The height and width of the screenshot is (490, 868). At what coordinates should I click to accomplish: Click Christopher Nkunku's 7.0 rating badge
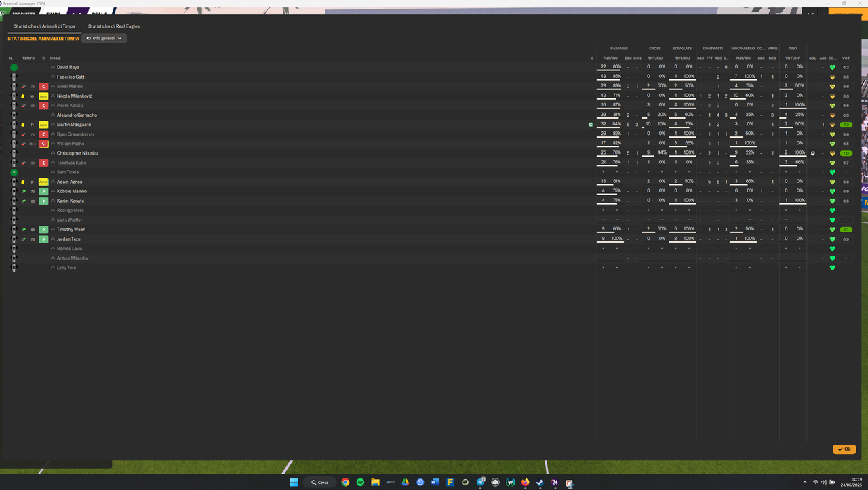[x=846, y=153]
